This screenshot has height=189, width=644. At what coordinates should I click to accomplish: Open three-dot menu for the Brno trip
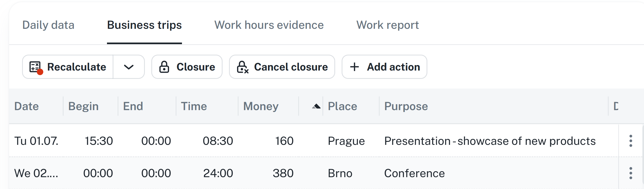[x=631, y=173]
